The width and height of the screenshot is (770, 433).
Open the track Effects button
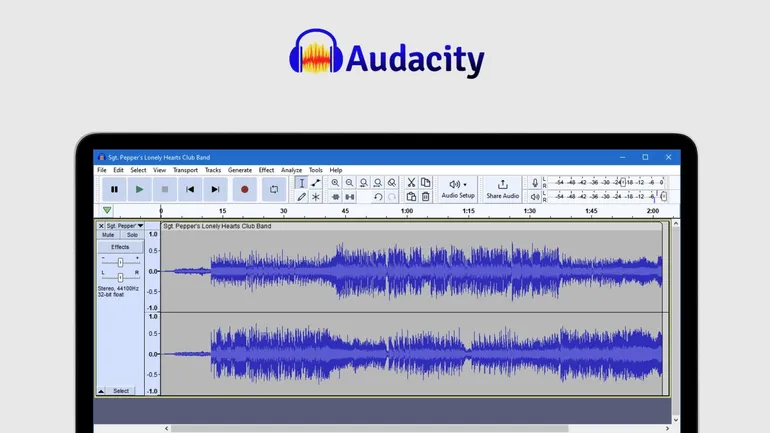point(120,247)
